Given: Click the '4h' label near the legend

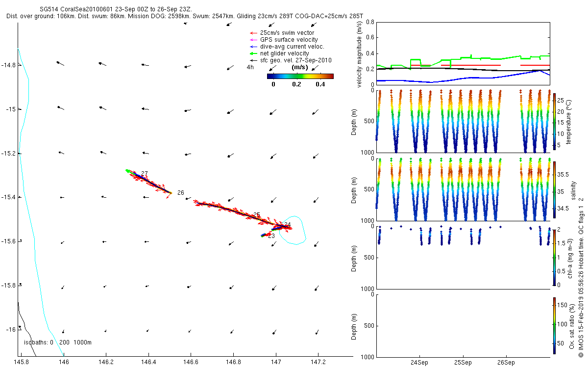Looking at the screenshot, I should (250, 67).
